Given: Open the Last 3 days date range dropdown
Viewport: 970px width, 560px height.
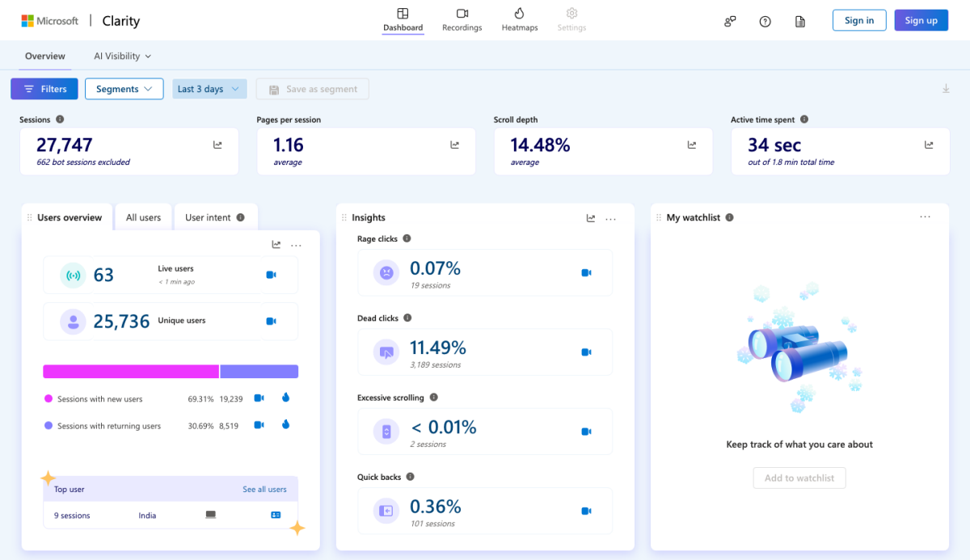Looking at the screenshot, I should coord(209,89).
